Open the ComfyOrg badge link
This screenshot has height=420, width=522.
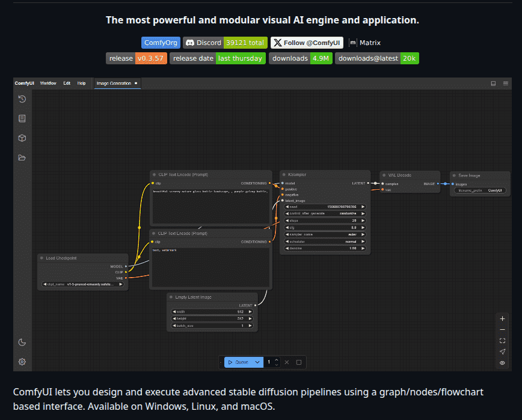click(x=161, y=43)
